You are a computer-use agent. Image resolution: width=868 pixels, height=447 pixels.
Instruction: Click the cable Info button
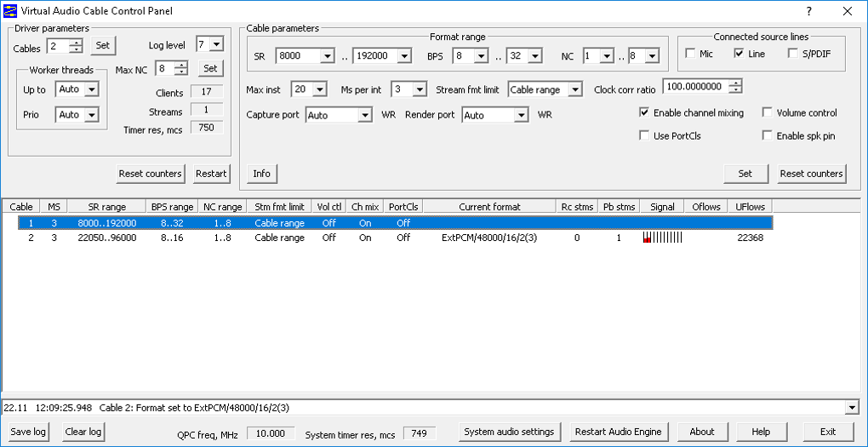pos(261,174)
